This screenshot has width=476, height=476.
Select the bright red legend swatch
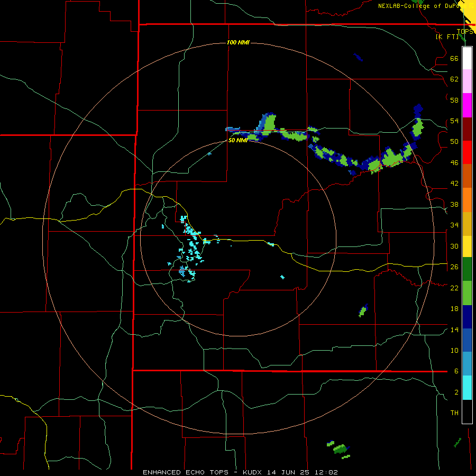[467, 152]
